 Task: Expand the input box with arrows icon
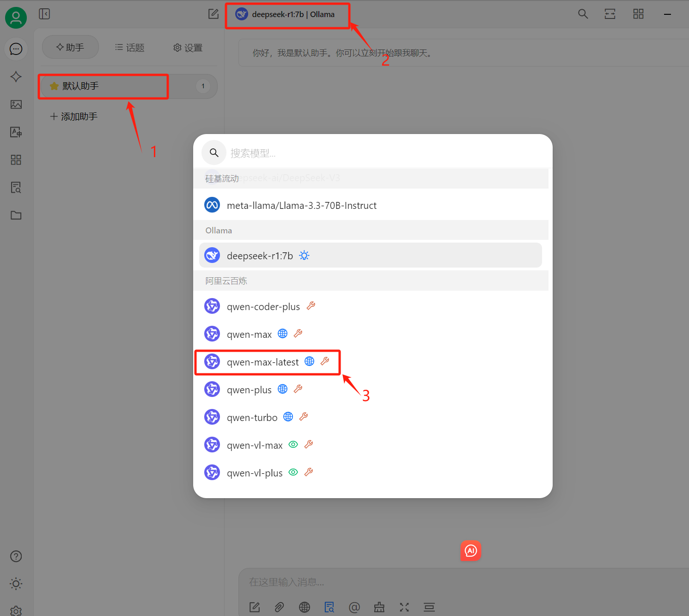coord(404,607)
